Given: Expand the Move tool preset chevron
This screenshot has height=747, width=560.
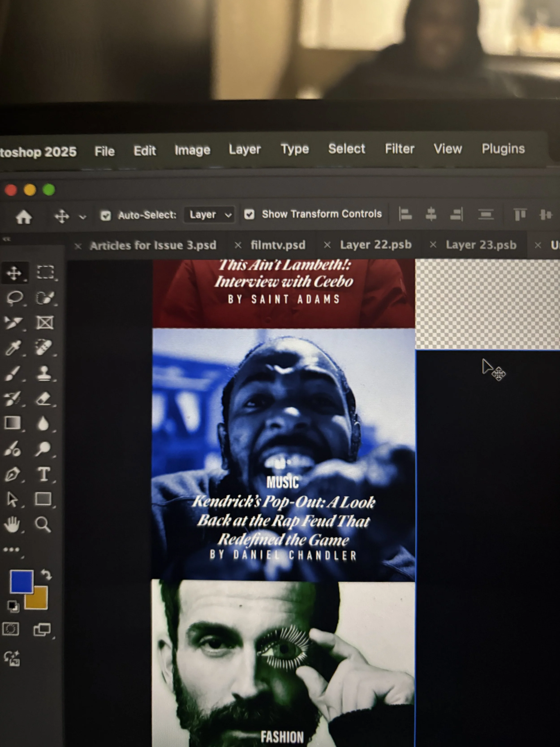Looking at the screenshot, I should pos(83,217).
